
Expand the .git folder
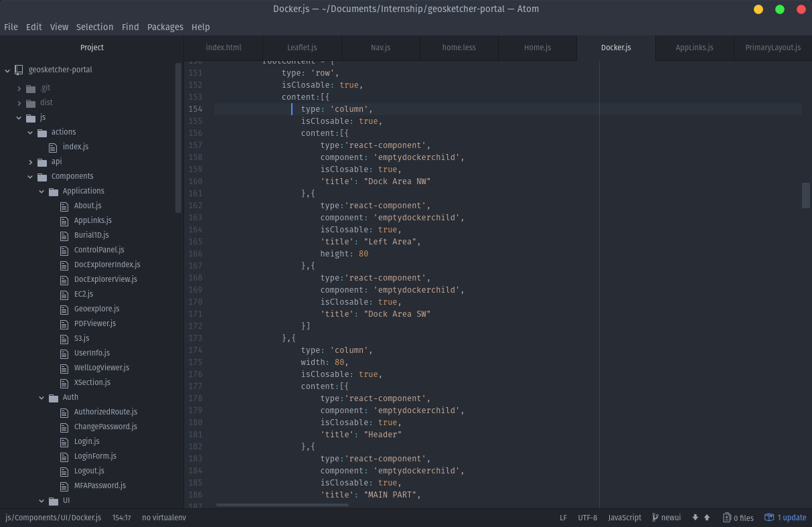coord(19,88)
